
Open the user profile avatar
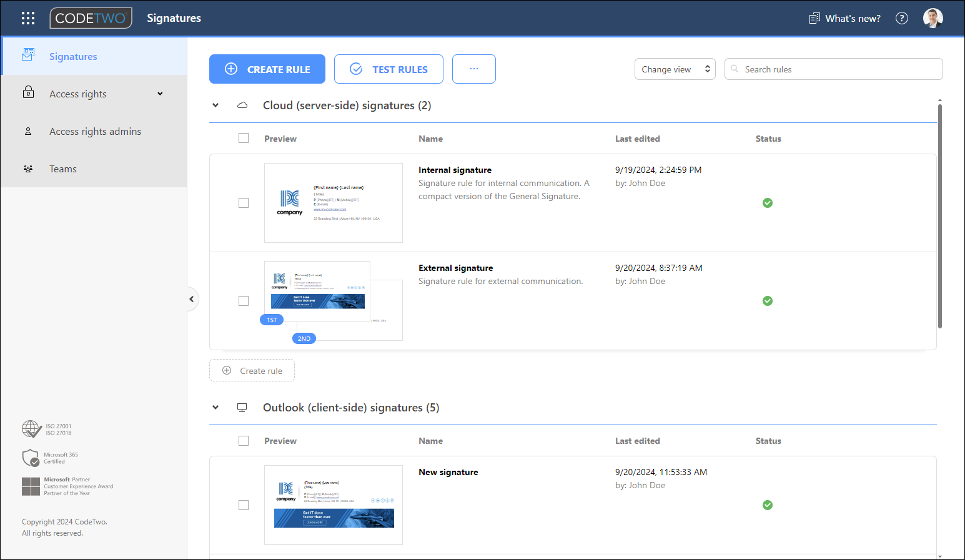pos(933,18)
